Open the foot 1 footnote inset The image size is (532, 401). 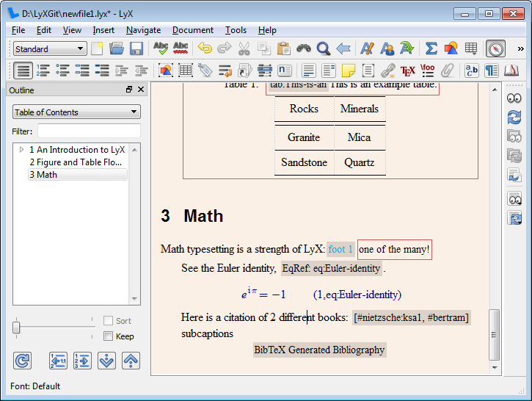[340, 249]
